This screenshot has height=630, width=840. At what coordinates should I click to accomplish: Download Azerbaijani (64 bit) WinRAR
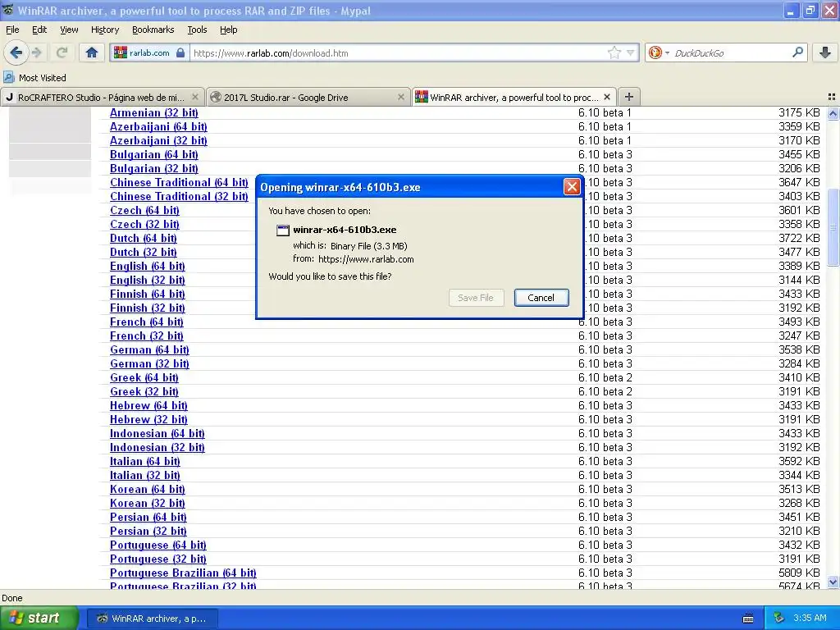[x=158, y=127]
